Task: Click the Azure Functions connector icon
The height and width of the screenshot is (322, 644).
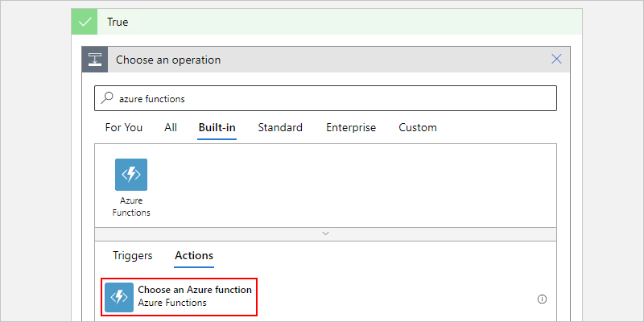Action: tap(131, 175)
